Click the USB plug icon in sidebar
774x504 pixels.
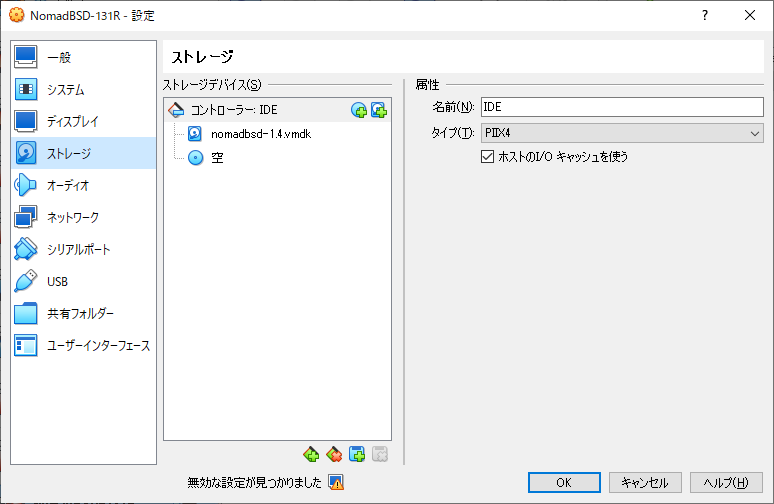click(25, 281)
